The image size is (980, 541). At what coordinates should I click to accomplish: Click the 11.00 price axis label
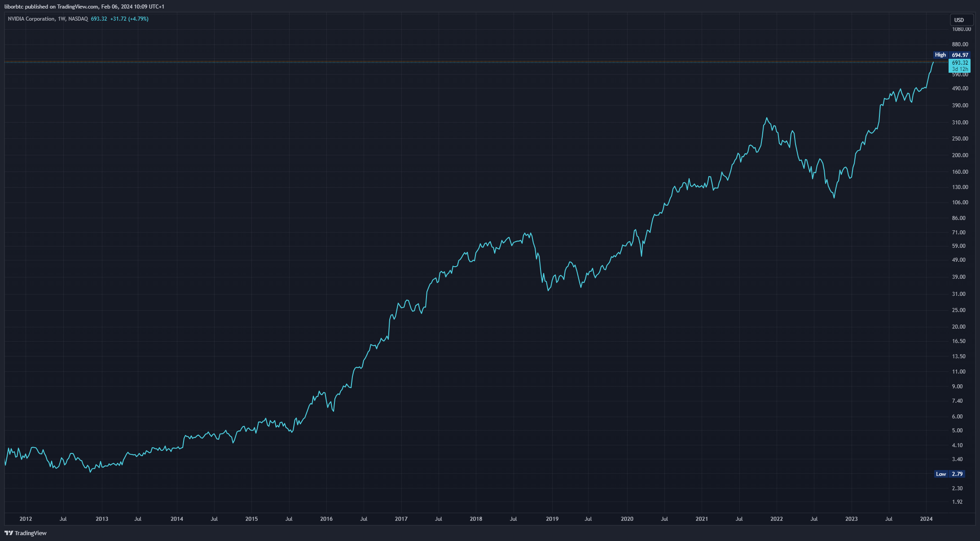[958, 372]
